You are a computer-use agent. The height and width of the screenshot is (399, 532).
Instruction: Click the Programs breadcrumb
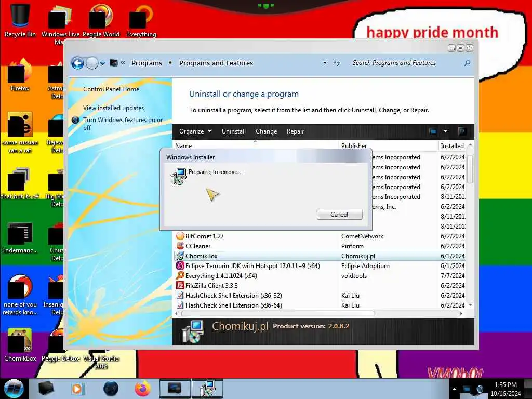click(x=147, y=63)
